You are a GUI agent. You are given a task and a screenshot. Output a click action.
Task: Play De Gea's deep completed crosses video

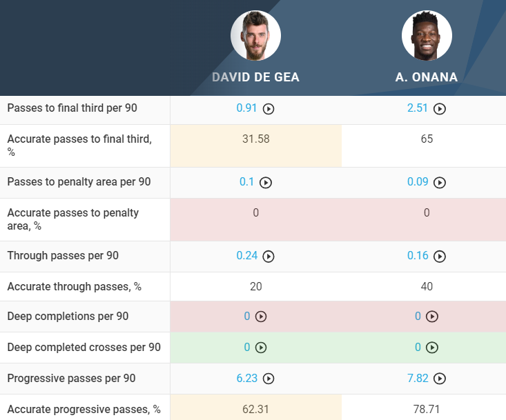(260, 348)
